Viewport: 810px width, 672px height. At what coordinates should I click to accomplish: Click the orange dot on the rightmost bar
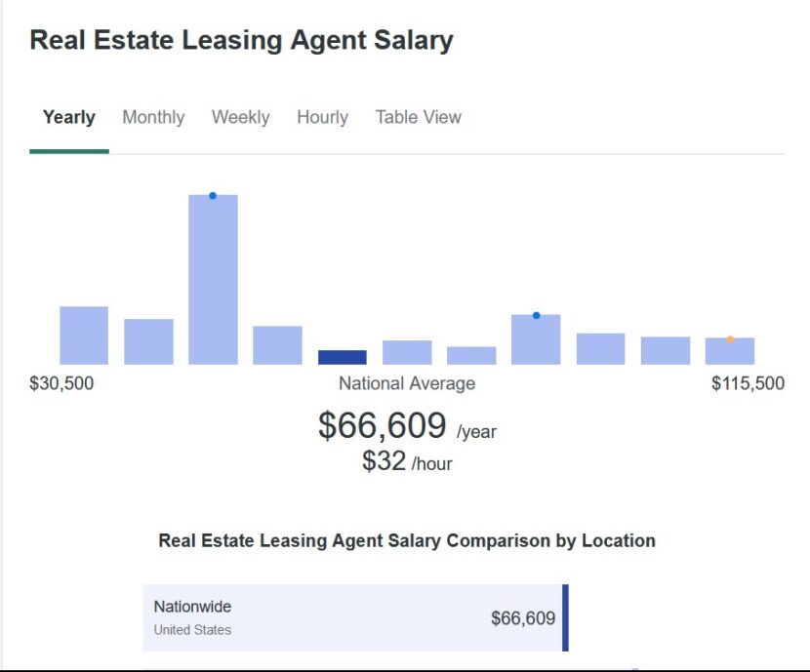click(729, 338)
